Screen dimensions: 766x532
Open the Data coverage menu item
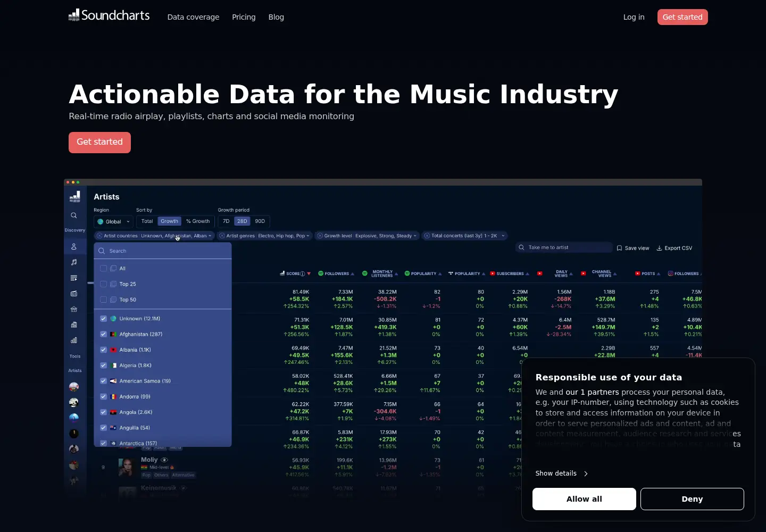pyautogui.click(x=193, y=17)
